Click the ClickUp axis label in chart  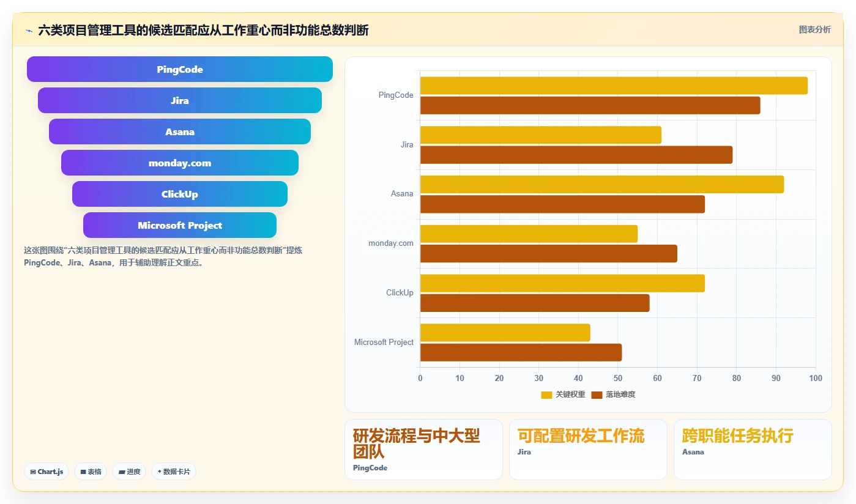400,293
